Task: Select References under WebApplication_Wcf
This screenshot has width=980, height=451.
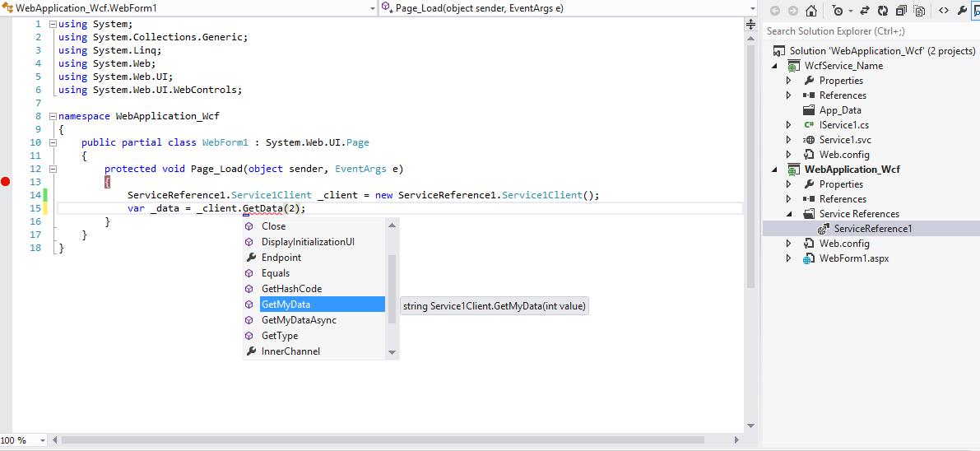Action: (x=843, y=199)
